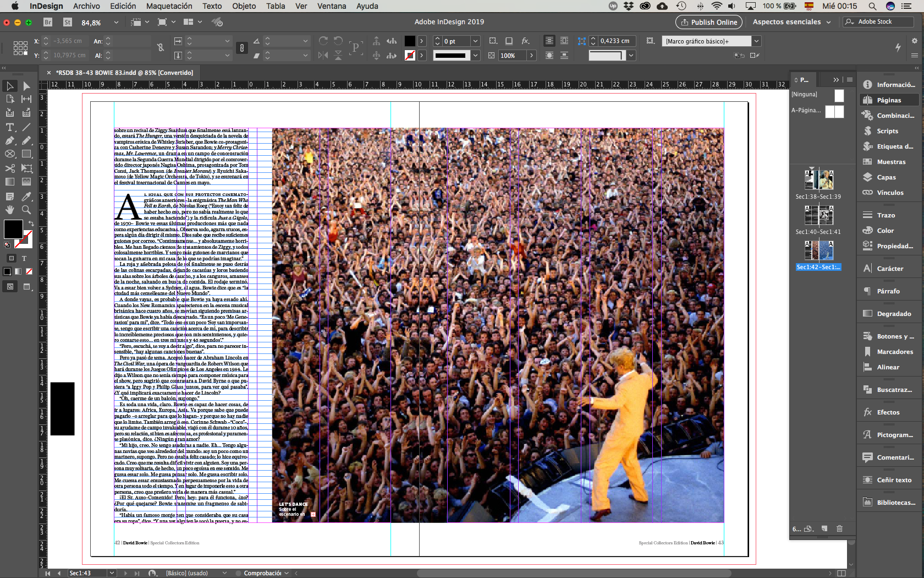Viewport: 924px width, 578px height.
Task: Open Adobe Stock via the St icon
Action: (x=68, y=22)
